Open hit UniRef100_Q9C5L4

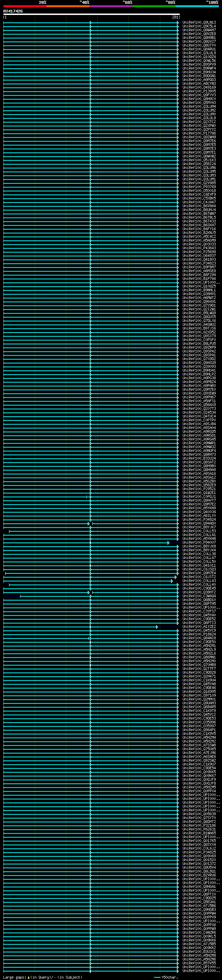199,26
